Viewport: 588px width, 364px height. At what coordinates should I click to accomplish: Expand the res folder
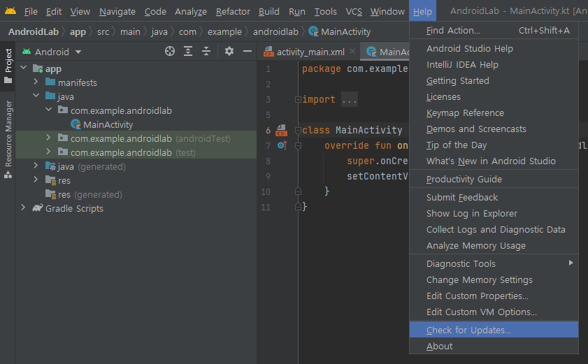point(36,180)
